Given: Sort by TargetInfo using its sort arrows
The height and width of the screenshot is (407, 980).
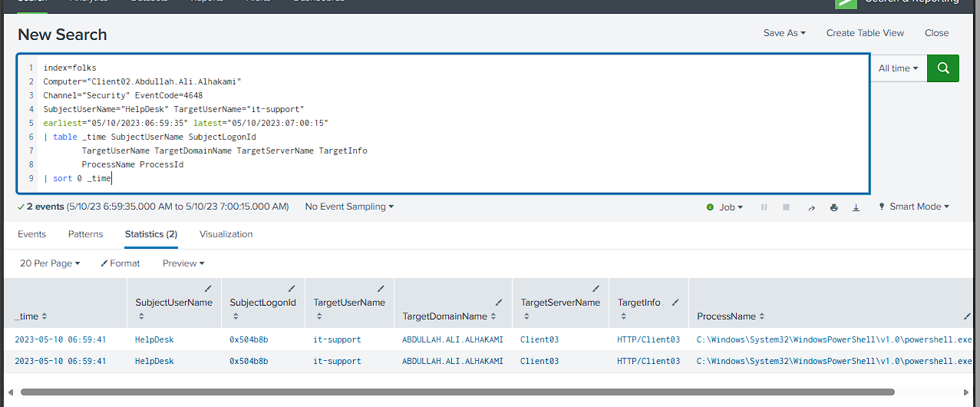Looking at the screenshot, I should 623,316.
